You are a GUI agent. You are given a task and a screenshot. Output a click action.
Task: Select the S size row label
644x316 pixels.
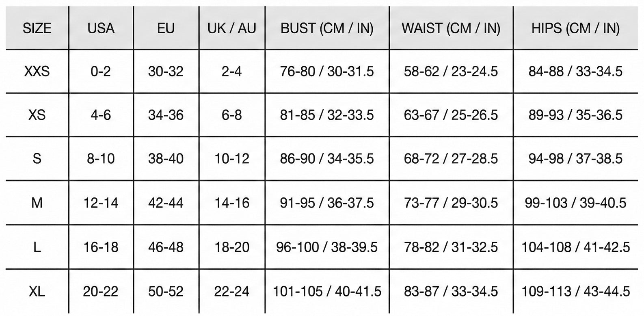pos(37,159)
